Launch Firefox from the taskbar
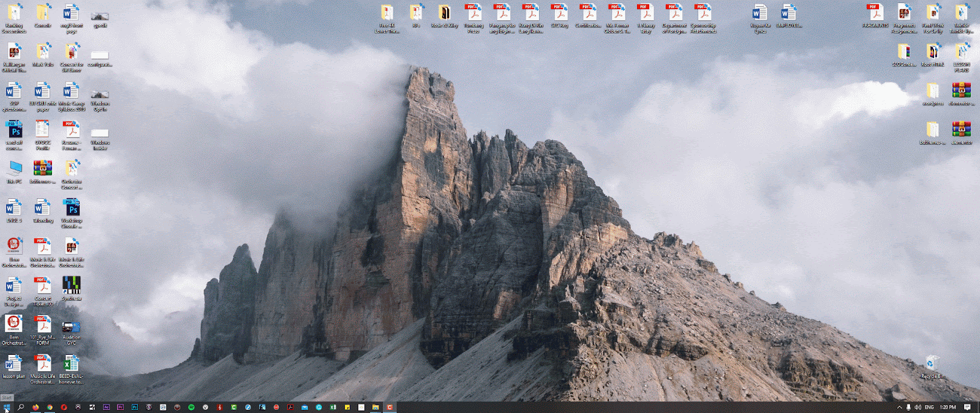Image resolution: width=980 pixels, height=413 pixels. [36, 407]
